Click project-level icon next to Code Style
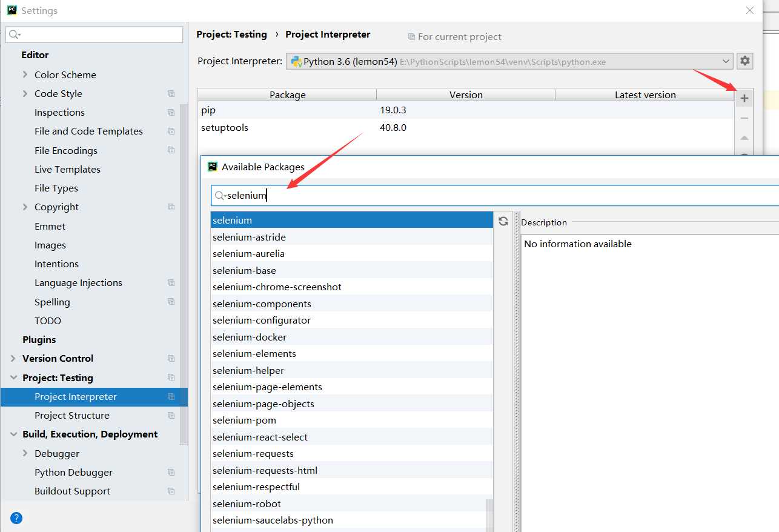The image size is (779, 532). click(x=171, y=94)
